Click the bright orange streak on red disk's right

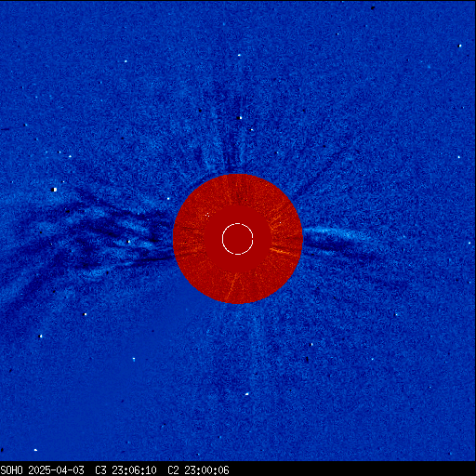tap(281, 251)
